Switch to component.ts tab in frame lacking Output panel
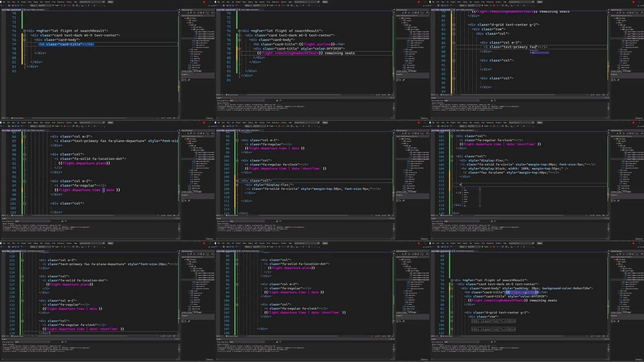The height and width of the screenshot is (362, 644). 36,9
